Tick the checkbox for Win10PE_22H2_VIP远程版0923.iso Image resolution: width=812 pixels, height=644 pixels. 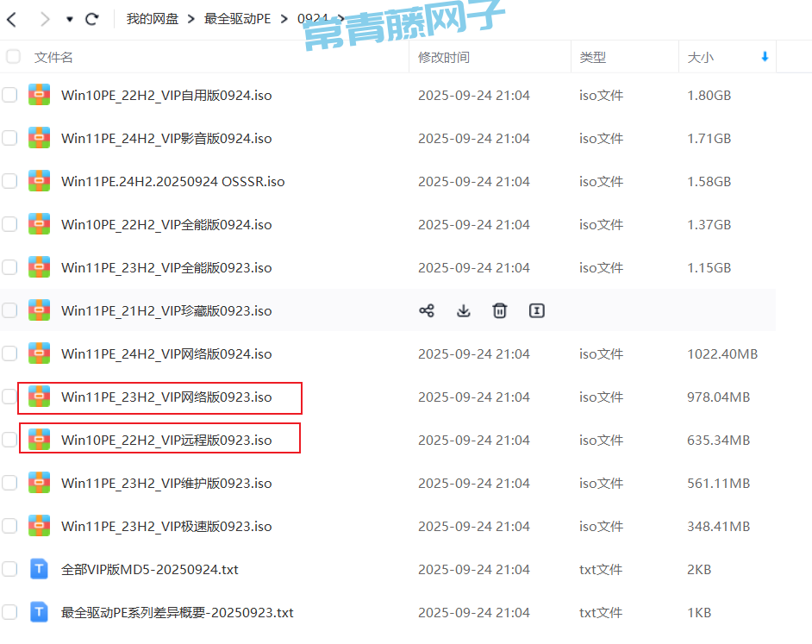click(x=9, y=440)
